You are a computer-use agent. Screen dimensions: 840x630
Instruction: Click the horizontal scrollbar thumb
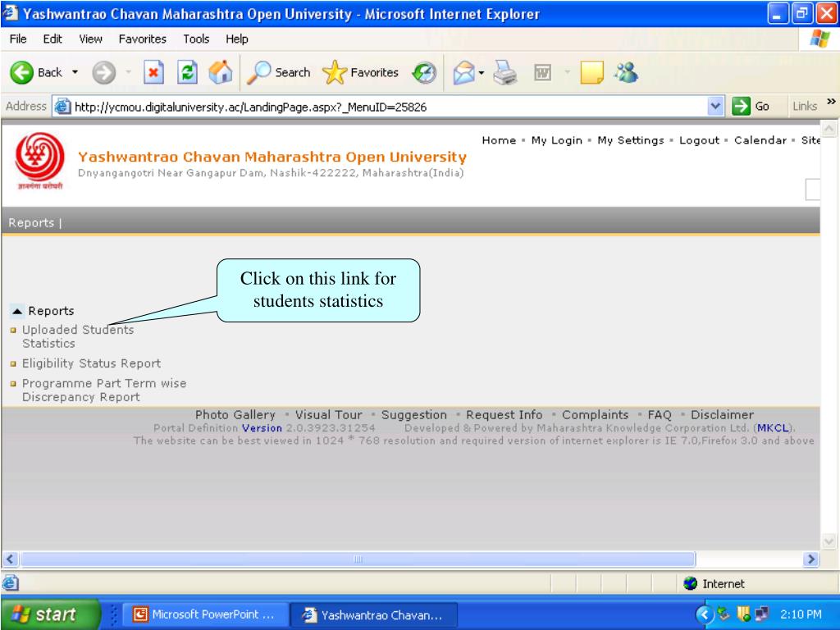click(x=358, y=559)
